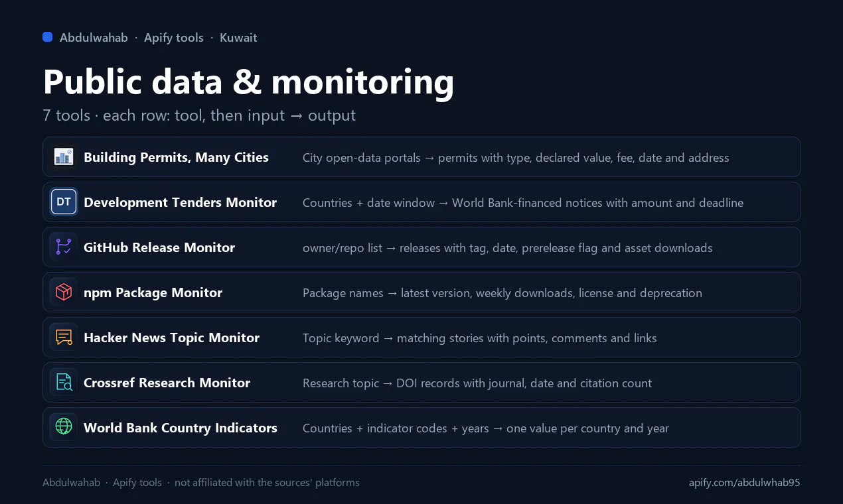Image resolution: width=843 pixels, height=504 pixels.
Task: Click the Public data & monitoring heading
Action: pos(248,82)
